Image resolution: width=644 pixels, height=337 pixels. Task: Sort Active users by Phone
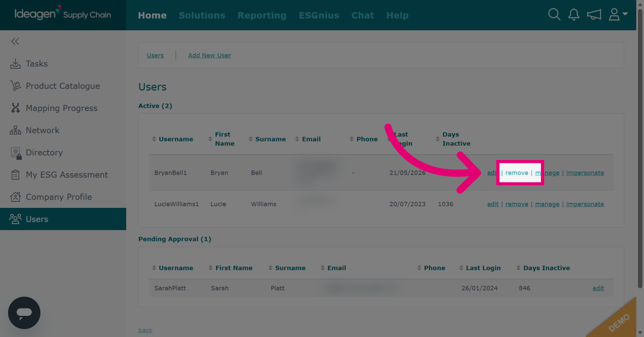click(x=364, y=139)
